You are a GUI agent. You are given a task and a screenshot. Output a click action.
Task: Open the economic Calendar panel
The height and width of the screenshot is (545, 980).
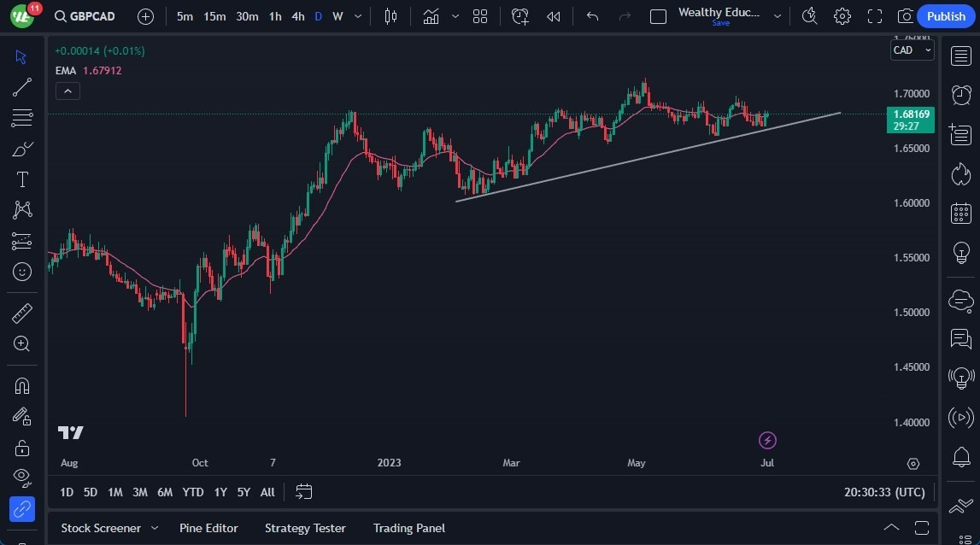point(961,214)
